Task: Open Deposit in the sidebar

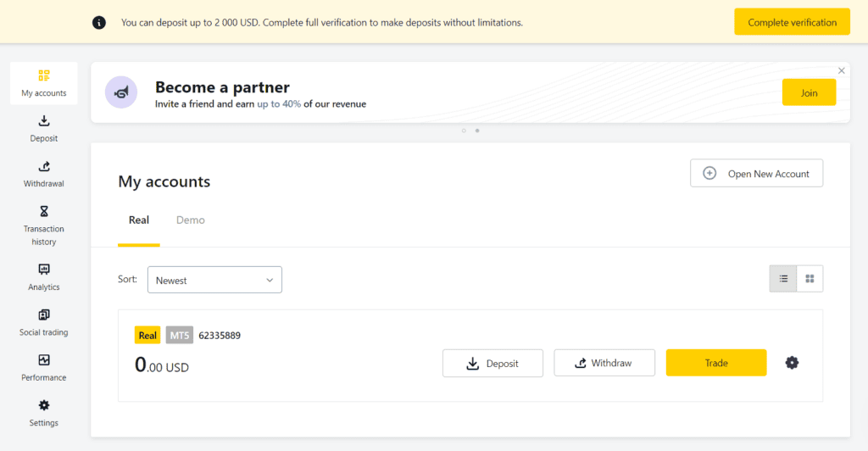Action: coord(44,128)
